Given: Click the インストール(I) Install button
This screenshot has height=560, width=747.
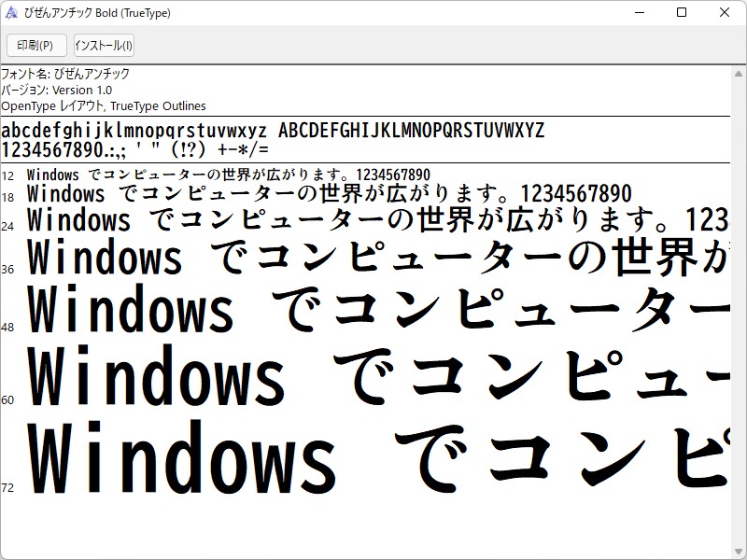Looking at the screenshot, I should (x=103, y=45).
